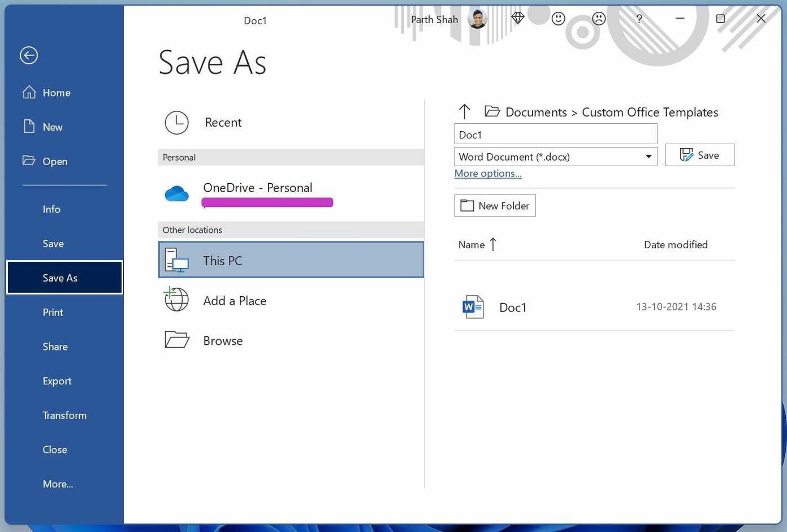Click the diamond premium icon
Image resolution: width=787 pixels, height=532 pixels.
click(517, 19)
